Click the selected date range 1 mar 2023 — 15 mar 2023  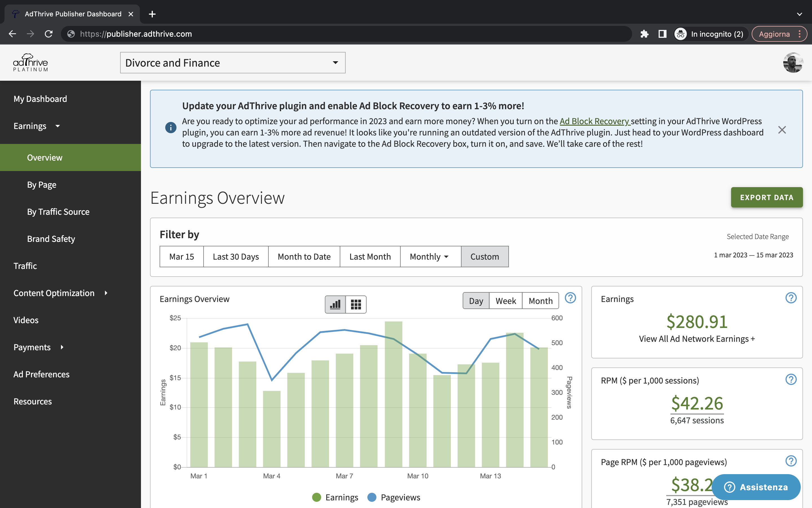tap(753, 255)
